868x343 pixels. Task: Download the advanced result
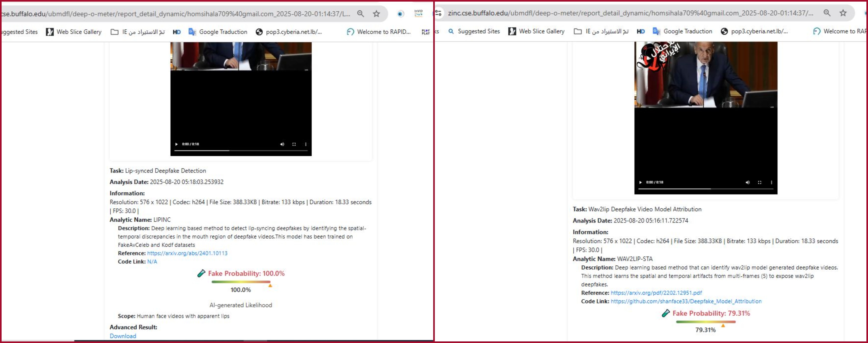123,336
